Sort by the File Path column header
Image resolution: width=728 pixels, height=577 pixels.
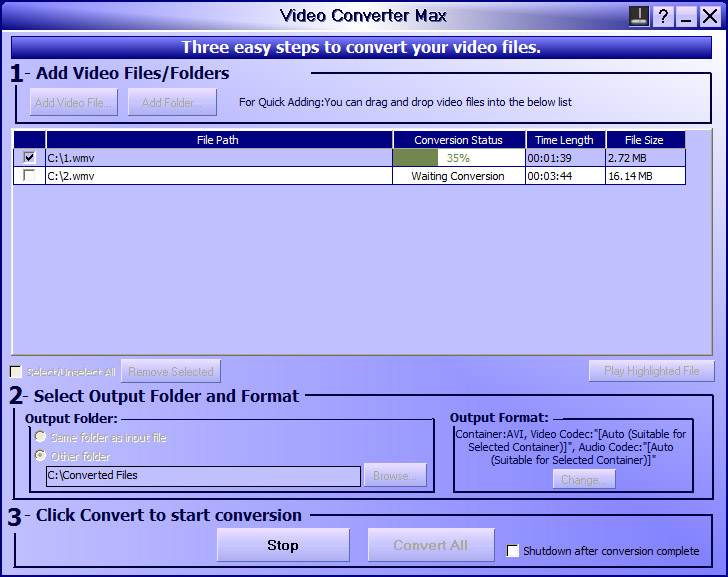[219, 140]
